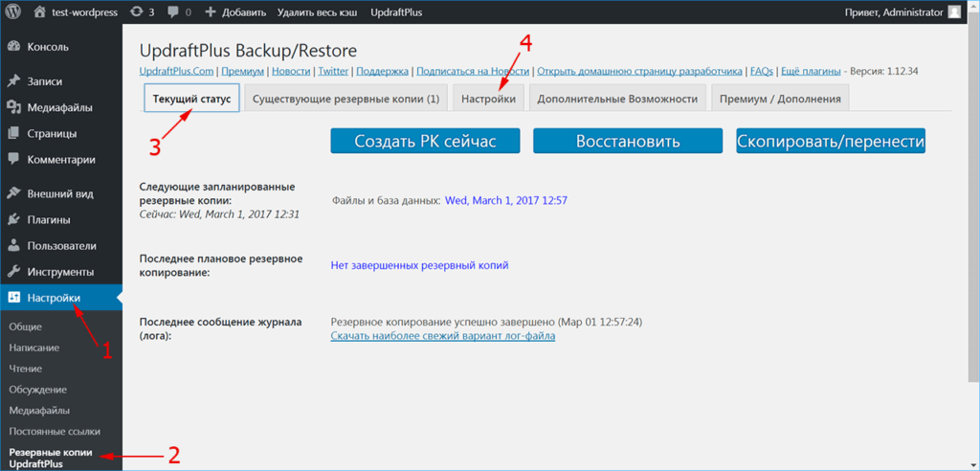This screenshot has width=980, height=471.
Task: Click the Плагины plug icon in sidebar
Action: click(13, 220)
